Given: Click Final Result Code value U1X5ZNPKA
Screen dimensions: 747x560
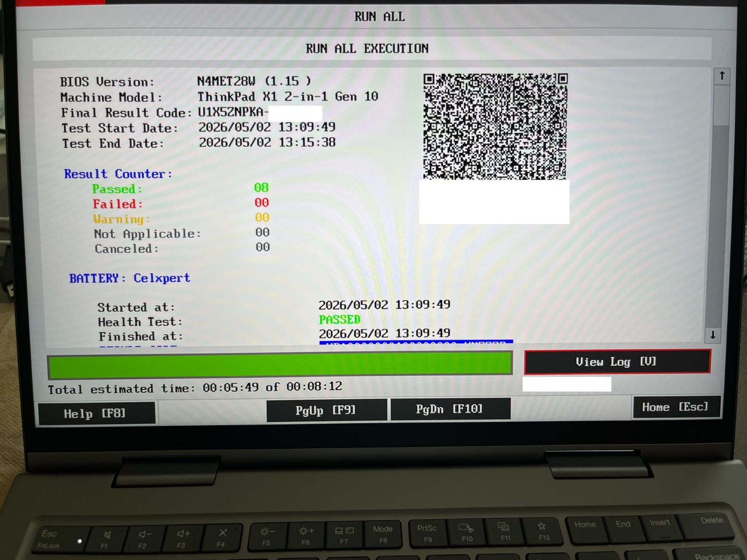Looking at the screenshot, I should click(233, 112).
